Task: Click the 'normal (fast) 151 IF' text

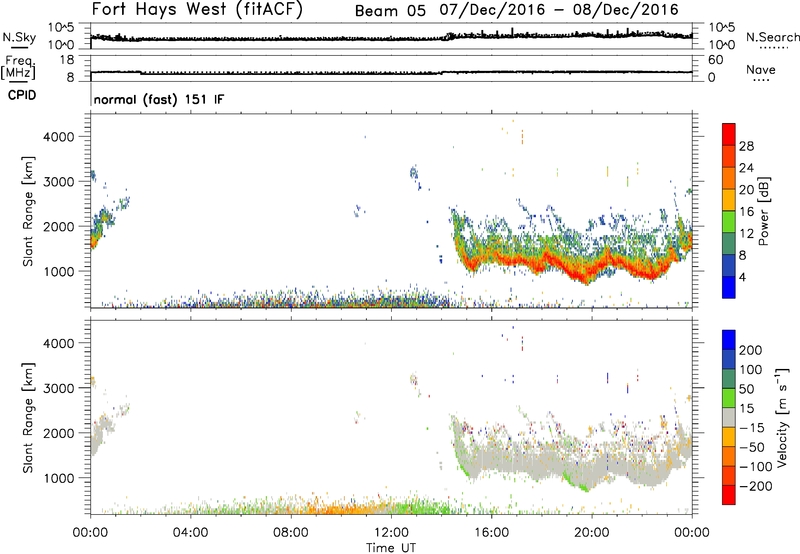Action: pos(159,99)
